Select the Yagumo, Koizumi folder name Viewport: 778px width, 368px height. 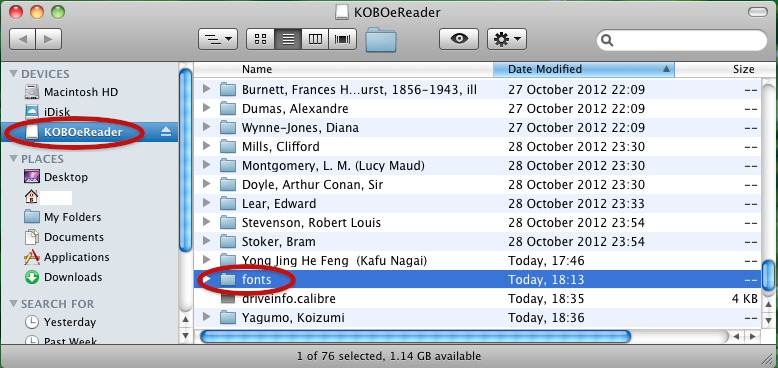(x=293, y=317)
